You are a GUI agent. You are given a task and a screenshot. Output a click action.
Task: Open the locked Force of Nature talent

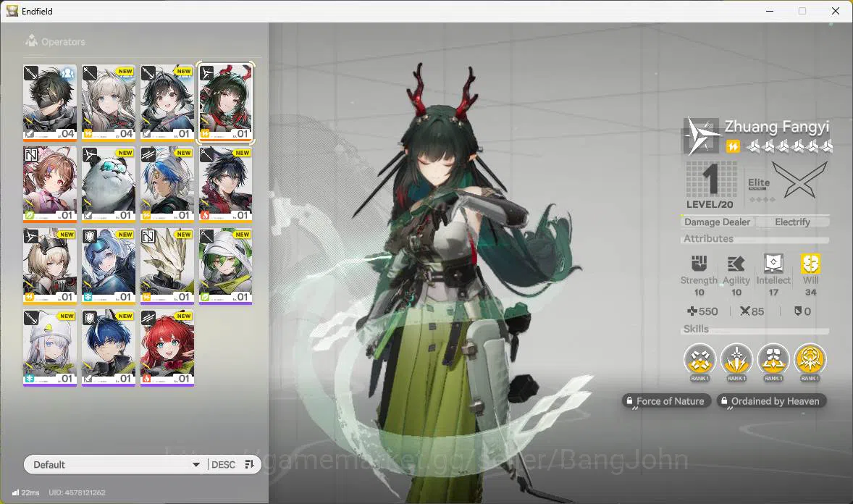(x=666, y=401)
